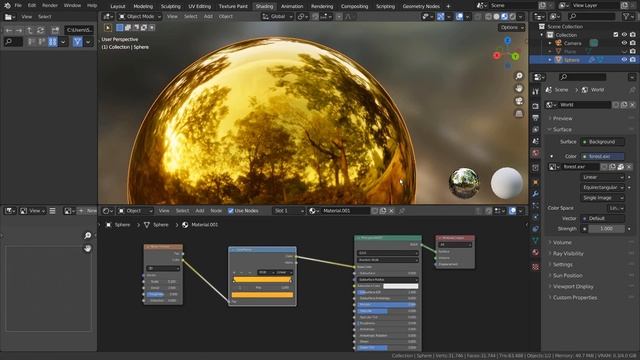
Task: Switch to Animation workspace tab
Action: [x=292, y=6]
